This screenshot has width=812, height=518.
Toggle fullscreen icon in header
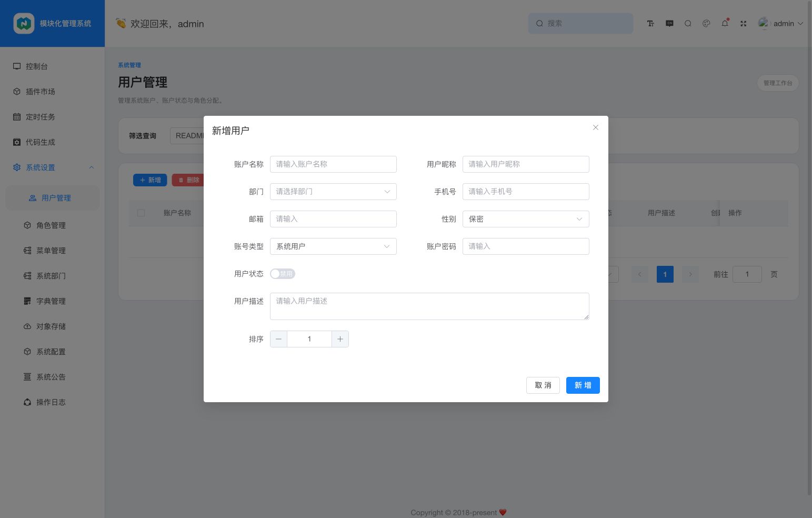click(743, 24)
